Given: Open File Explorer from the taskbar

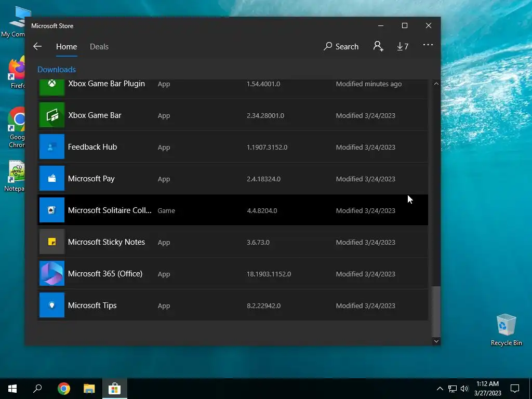Looking at the screenshot, I should [89, 389].
